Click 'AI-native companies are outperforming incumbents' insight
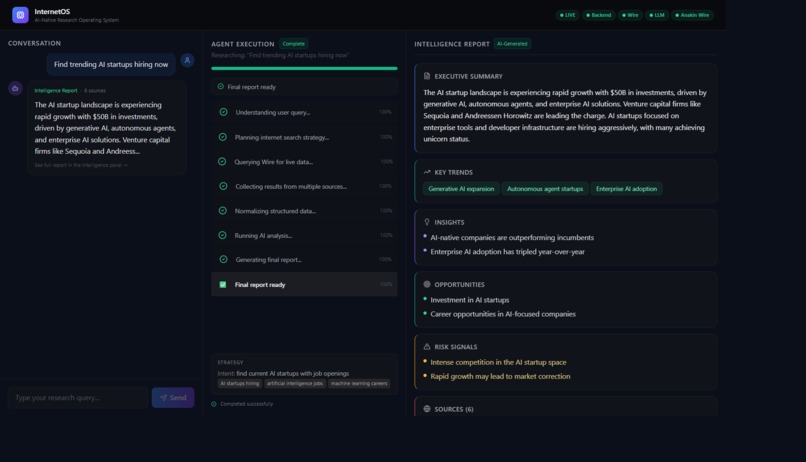 click(512, 237)
